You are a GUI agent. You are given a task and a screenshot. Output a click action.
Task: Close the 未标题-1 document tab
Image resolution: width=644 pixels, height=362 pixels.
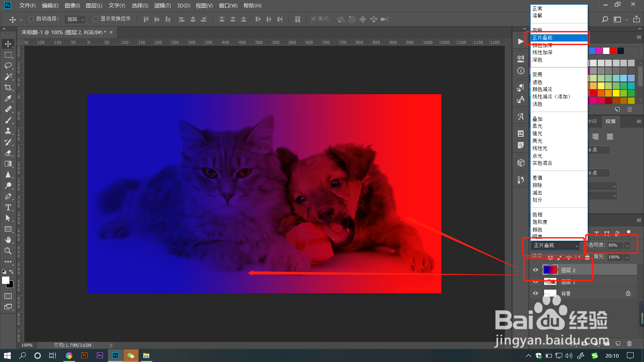coord(111,32)
